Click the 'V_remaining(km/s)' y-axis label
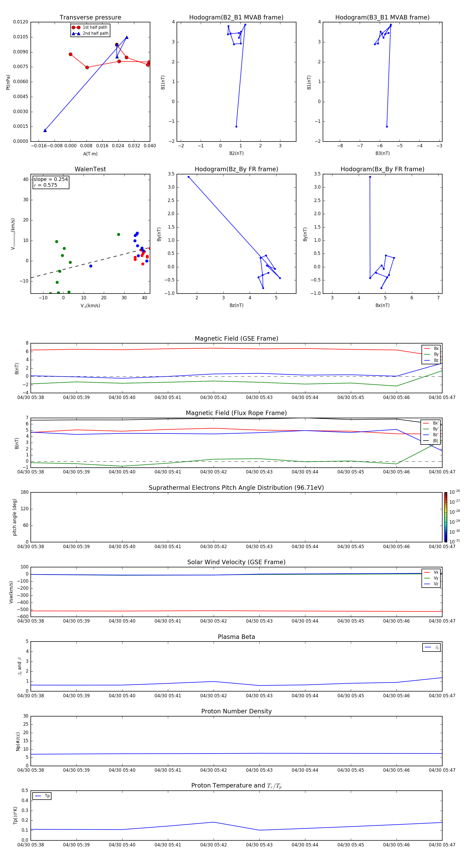473x868 pixels. (13, 234)
